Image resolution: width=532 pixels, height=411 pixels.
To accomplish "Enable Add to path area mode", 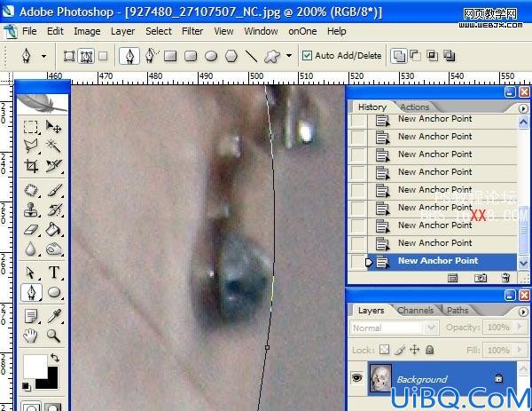I will pos(398,56).
